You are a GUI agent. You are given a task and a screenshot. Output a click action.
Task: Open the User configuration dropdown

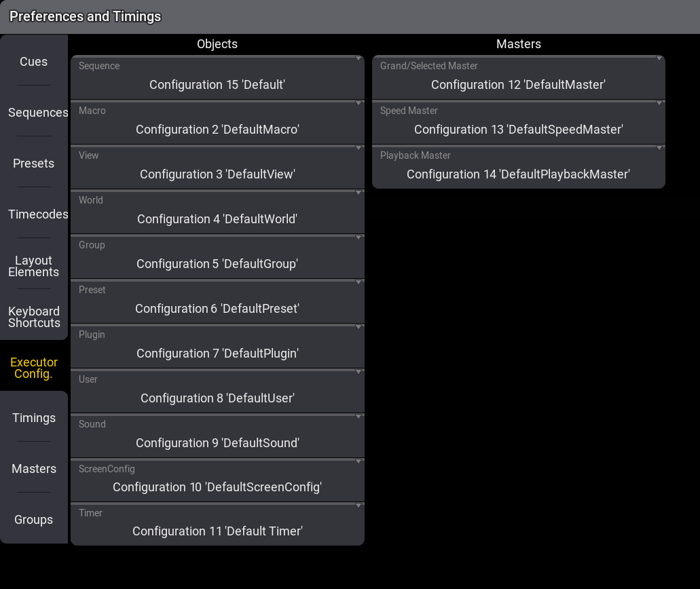tap(217, 391)
